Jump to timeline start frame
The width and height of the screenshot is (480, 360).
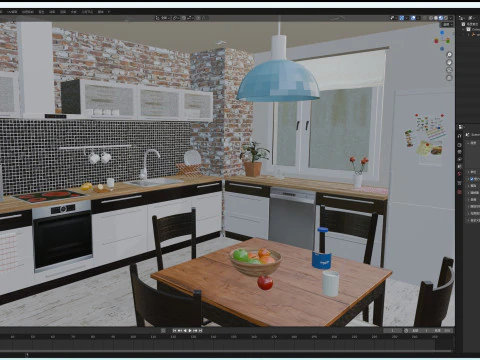point(174,331)
